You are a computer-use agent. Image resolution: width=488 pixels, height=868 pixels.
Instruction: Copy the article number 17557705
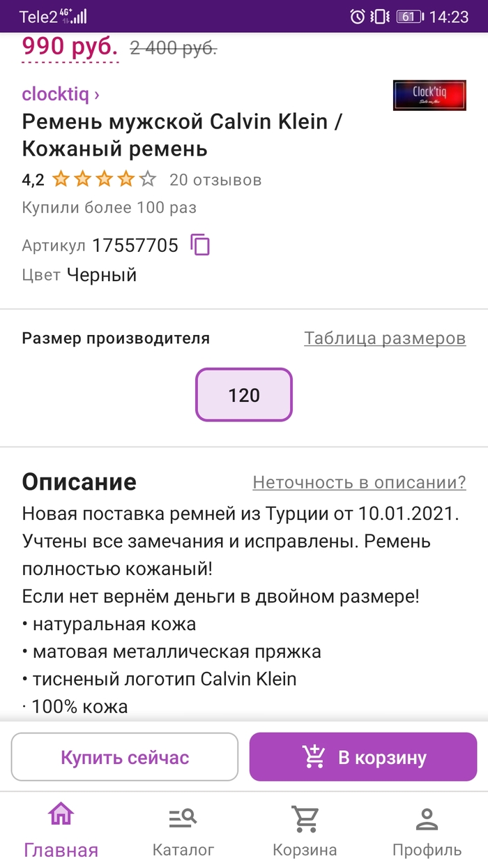200,245
